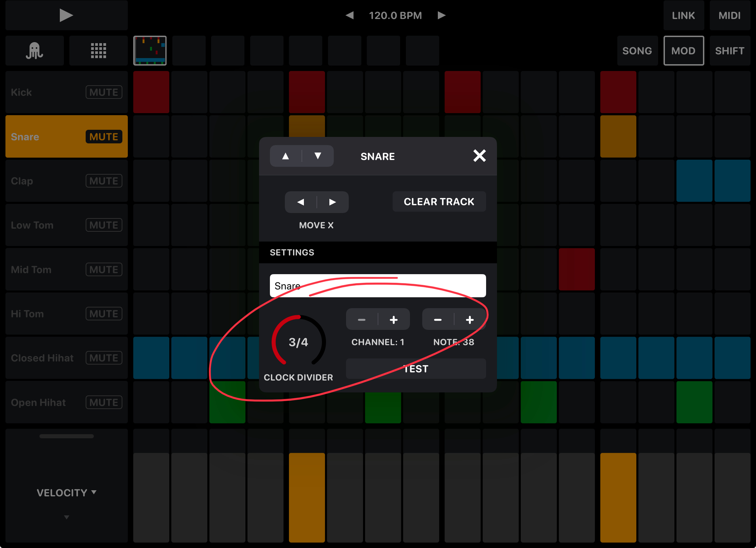Decrease BPM with left tempo arrow
Screen dimensions: 756x548
349,15
